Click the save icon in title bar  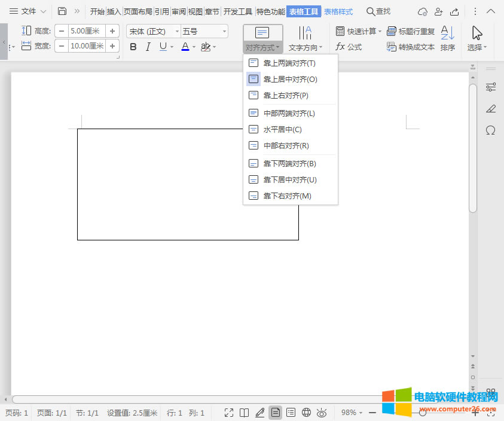pyautogui.click(x=62, y=10)
